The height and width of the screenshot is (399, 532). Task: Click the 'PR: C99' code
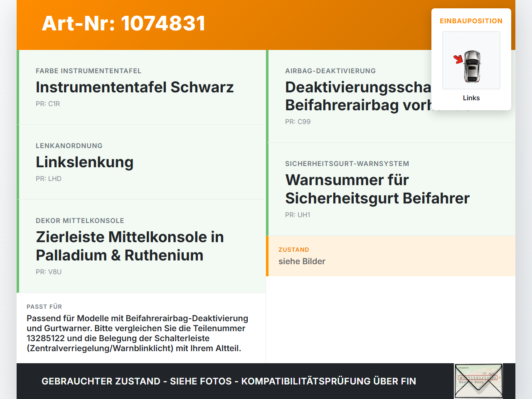298,121
